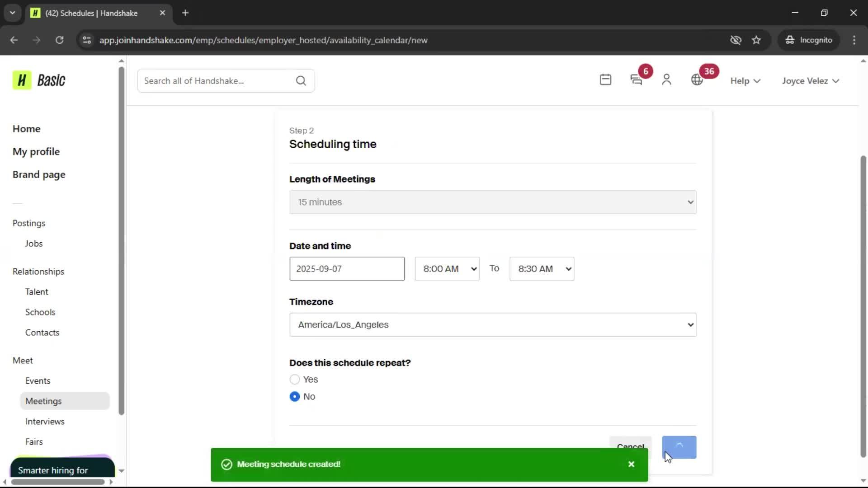Open Fairs in sidebar
The width and height of the screenshot is (868, 488).
(x=34, y=442)
